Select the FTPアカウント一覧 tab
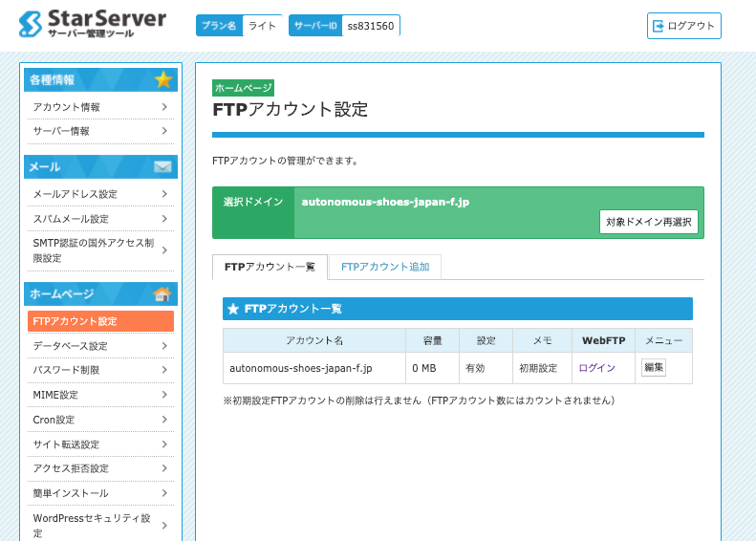The image size is (756, 541). pyautogui.click(x=270, y=267)
